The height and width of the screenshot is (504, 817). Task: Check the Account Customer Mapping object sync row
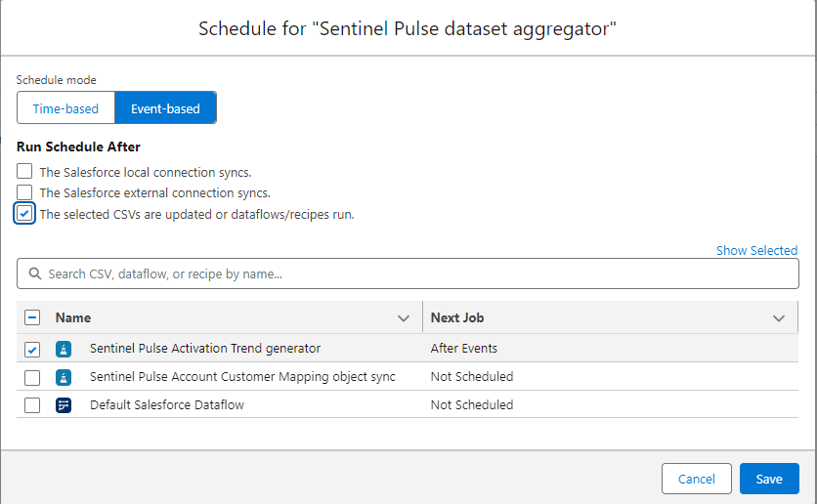pyautogui.click(x=32, y=377)
